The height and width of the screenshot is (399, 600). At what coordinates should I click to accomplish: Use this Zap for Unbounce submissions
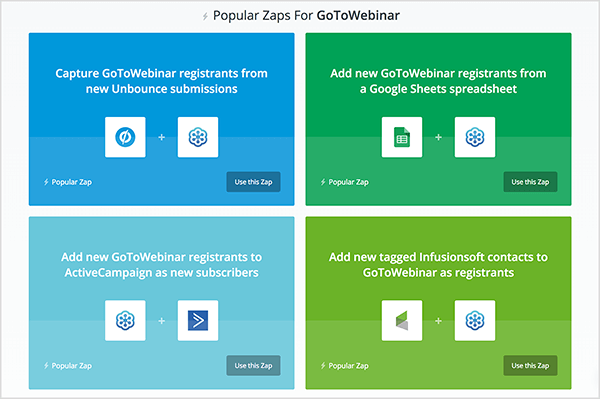tap(253, 182)
